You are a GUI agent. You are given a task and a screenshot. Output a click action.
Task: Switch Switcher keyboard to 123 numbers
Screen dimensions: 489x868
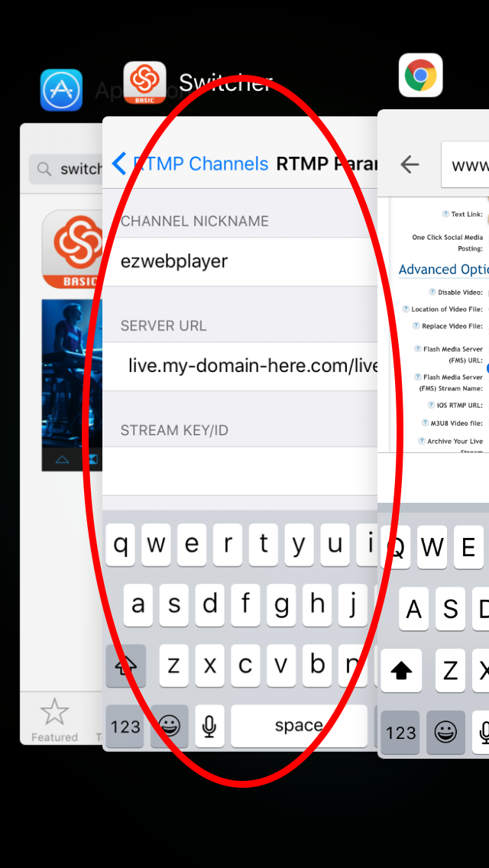click(126, 726)
